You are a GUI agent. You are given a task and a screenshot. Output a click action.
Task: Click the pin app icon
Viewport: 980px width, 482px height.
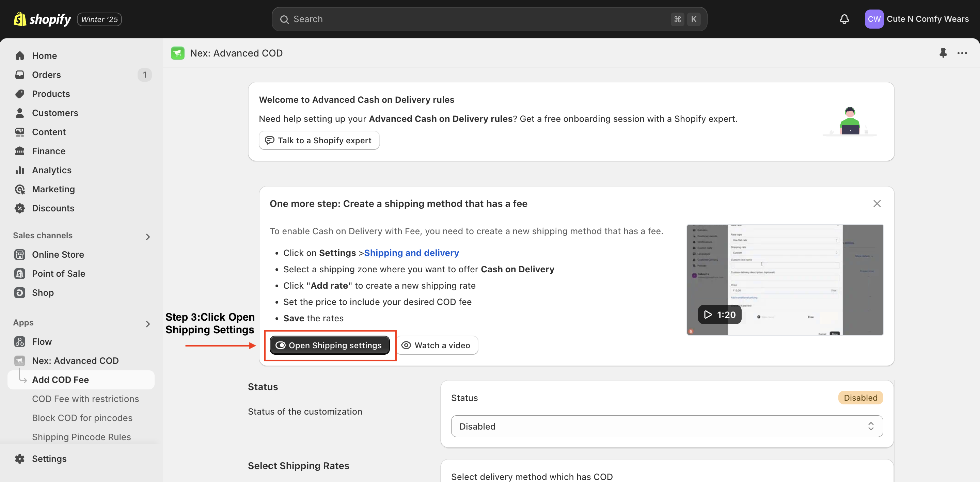coord(943,53)
